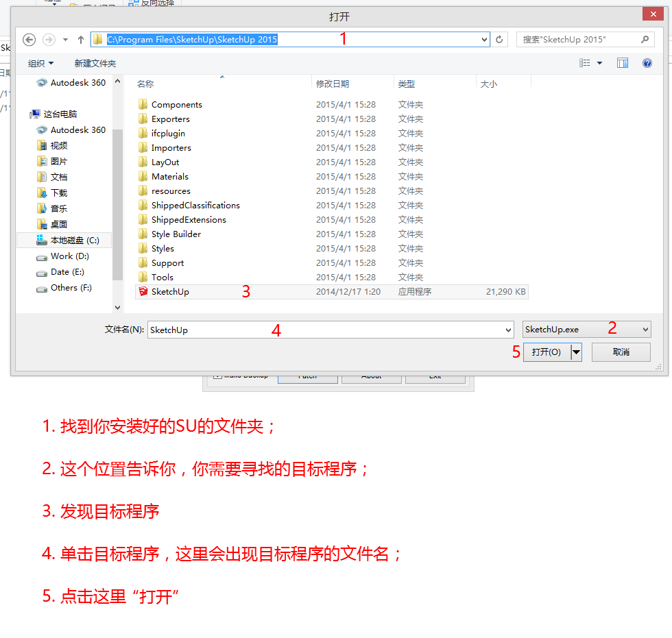Select the SketchUp 应用程序 type cell

[414, 292]
